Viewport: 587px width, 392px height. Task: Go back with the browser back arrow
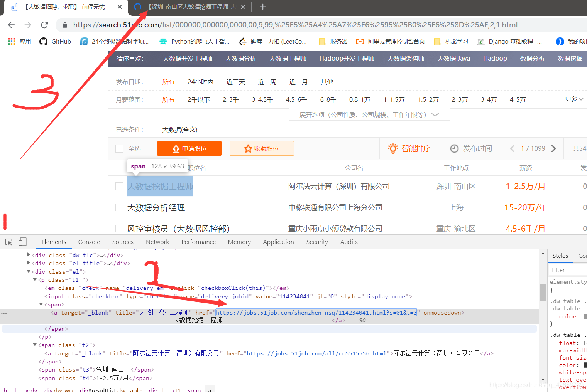(x=11, y=25)
